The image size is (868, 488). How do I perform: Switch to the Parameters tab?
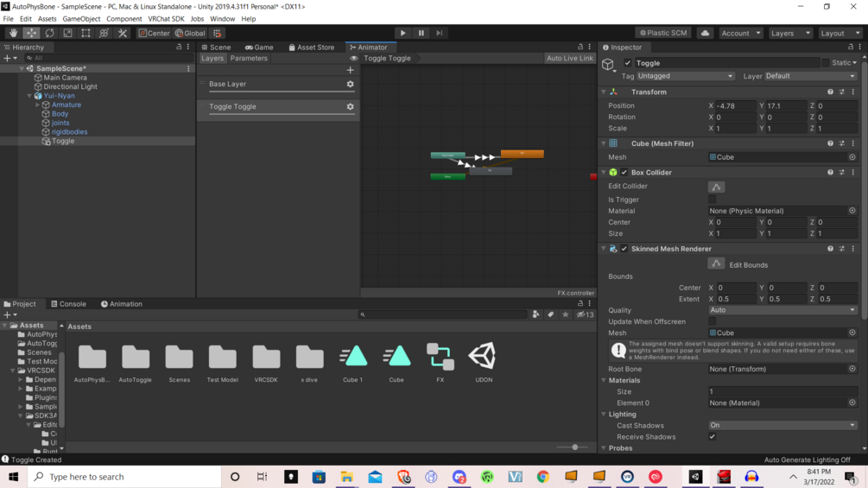point(249,58)
